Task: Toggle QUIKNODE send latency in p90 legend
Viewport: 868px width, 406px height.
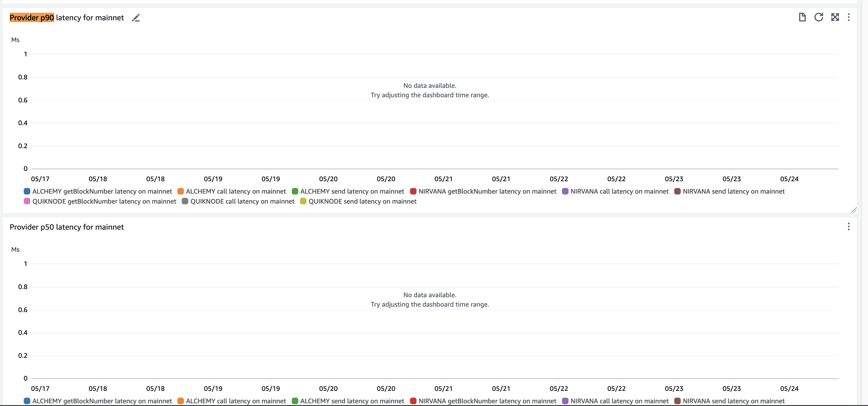Action: 358,201
